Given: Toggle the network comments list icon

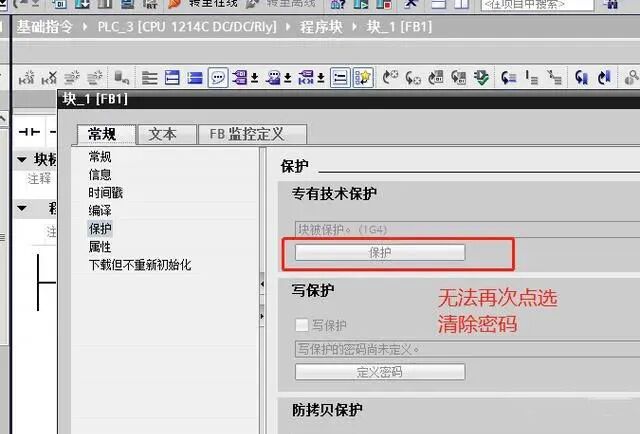Looking at the screenshot, I should 340,77.
